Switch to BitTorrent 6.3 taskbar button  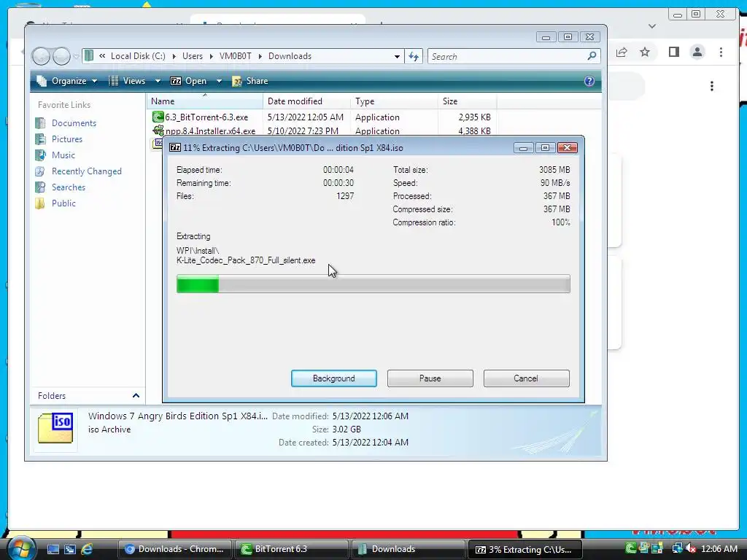click(291, 549)
